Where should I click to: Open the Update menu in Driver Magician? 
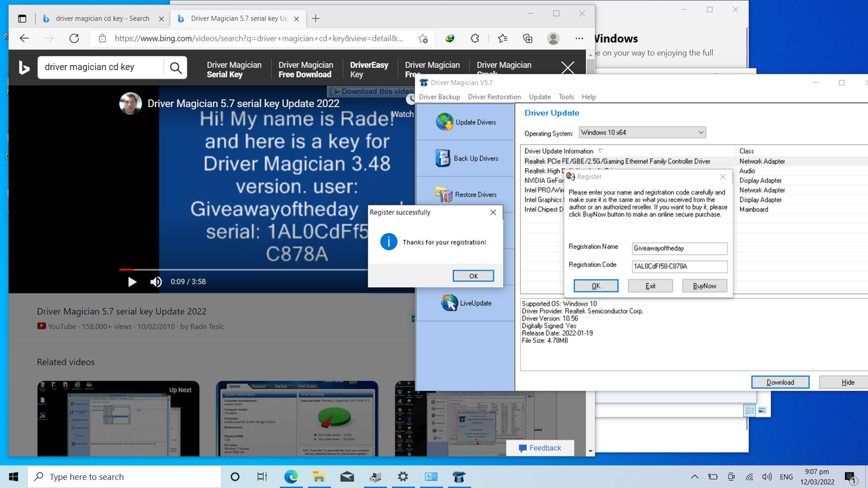(x=540, y=97)
